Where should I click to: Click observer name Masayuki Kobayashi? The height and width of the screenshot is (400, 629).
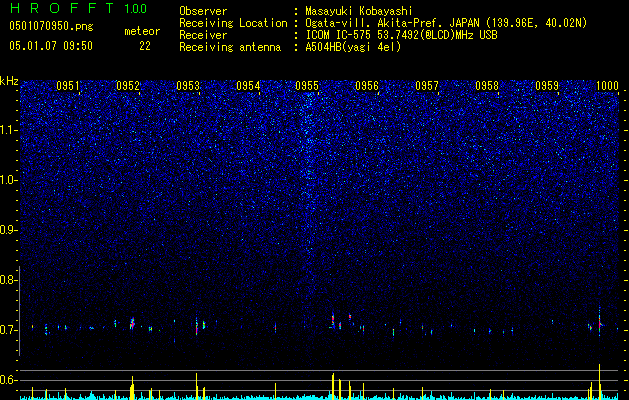359,11
